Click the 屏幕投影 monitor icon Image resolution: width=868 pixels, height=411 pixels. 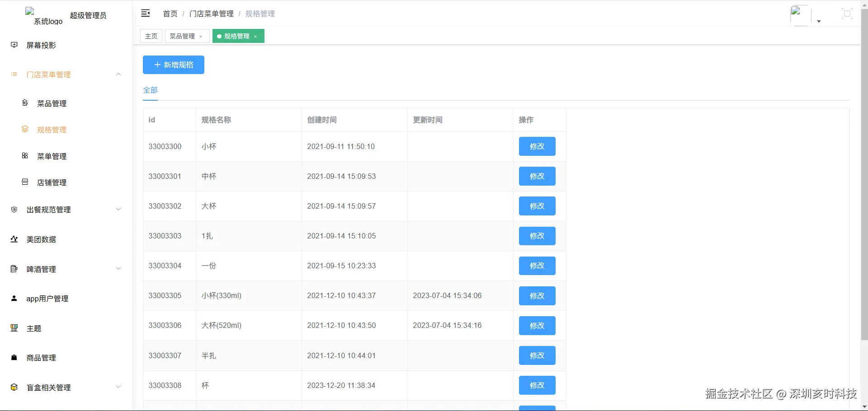(x=14, y=45)
